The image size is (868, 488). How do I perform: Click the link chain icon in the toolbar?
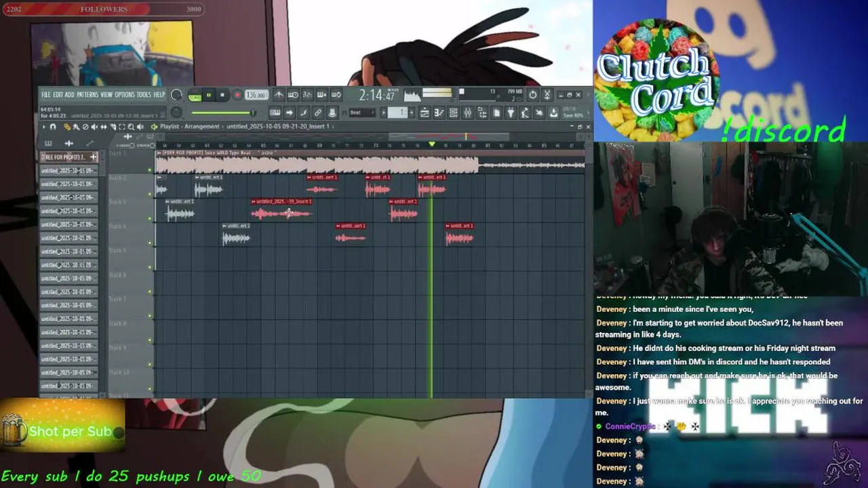tap(318, 113)
